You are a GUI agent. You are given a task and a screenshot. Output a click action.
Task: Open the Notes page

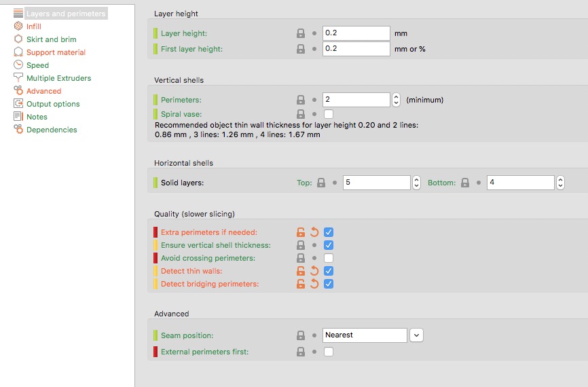[37, 117]
